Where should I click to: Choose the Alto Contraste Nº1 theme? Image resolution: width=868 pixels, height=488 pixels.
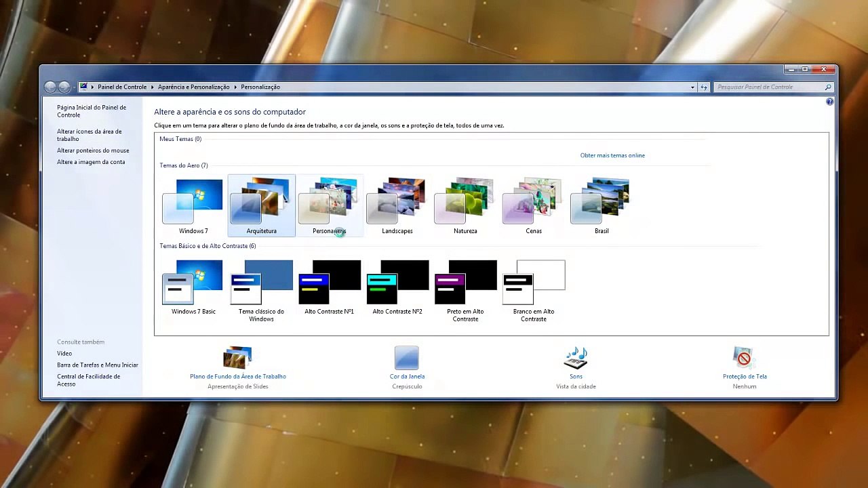[x=330, y=287]
